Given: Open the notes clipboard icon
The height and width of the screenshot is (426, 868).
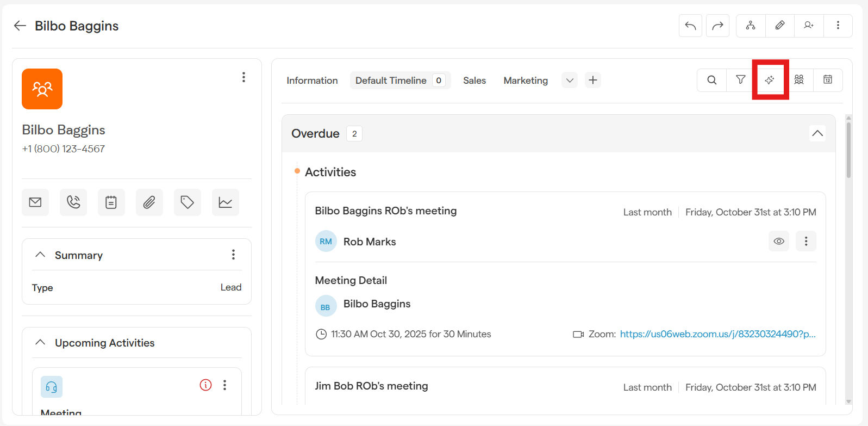Looking at the screenshot, I should (111, 202).
